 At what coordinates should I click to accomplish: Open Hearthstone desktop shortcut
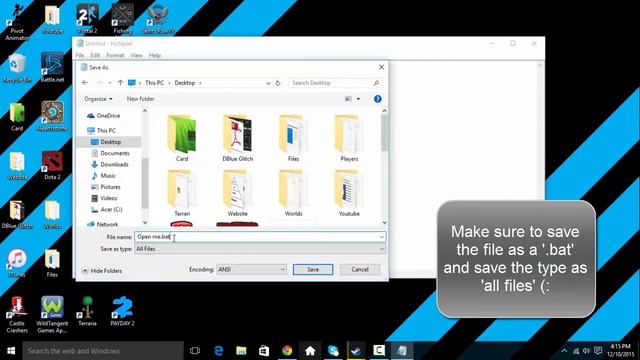coord(52,117)
